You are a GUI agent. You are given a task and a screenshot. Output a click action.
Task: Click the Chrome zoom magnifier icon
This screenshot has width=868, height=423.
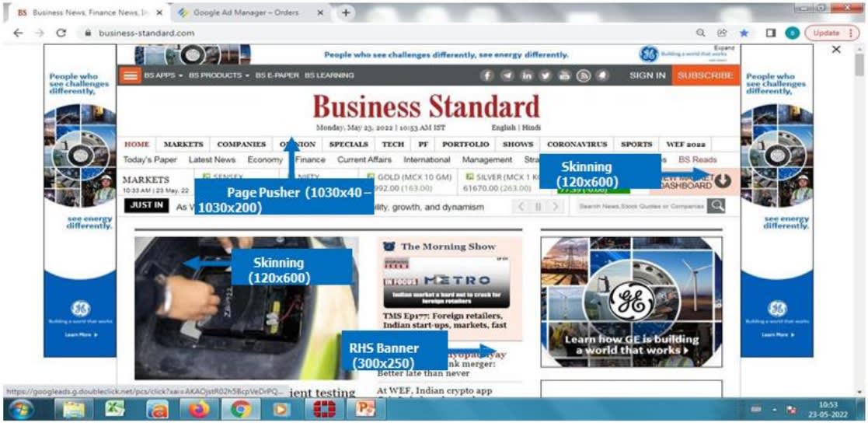tap(701, 33)
